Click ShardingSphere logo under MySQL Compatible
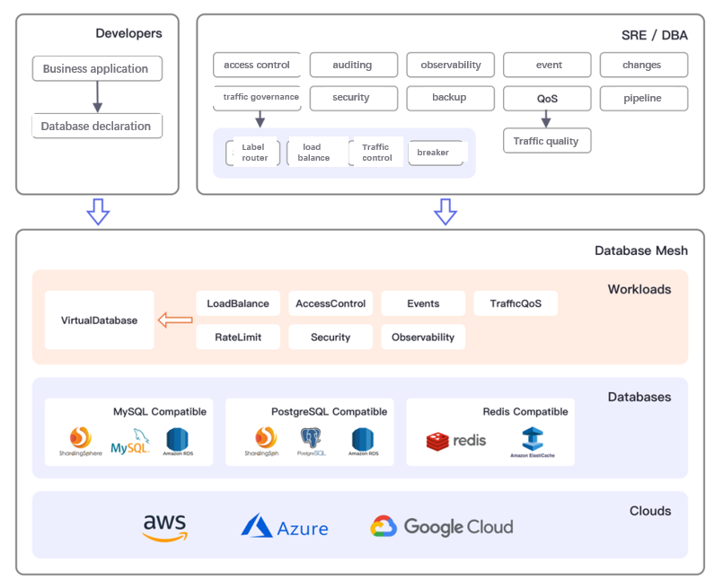This screenshot has height=588, width=723. click(x=80, y=442)
